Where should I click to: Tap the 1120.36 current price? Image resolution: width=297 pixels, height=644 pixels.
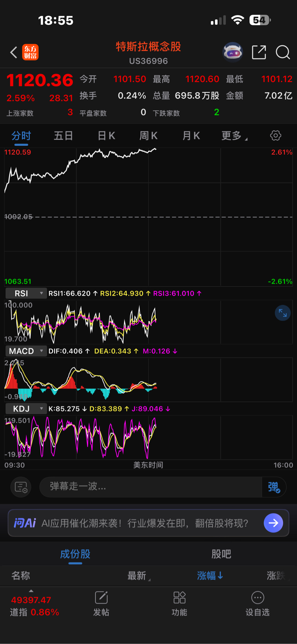pyautogui.click(x=39, y=80)
